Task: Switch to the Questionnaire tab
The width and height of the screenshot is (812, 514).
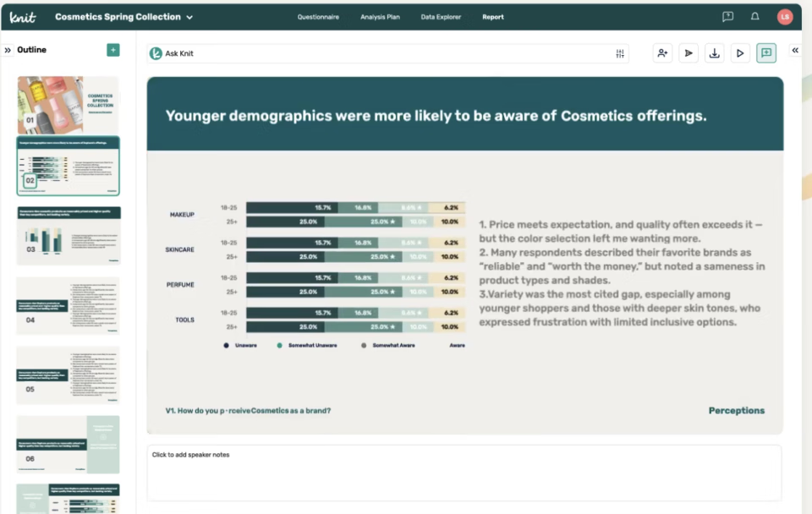Action: [318, 17]
